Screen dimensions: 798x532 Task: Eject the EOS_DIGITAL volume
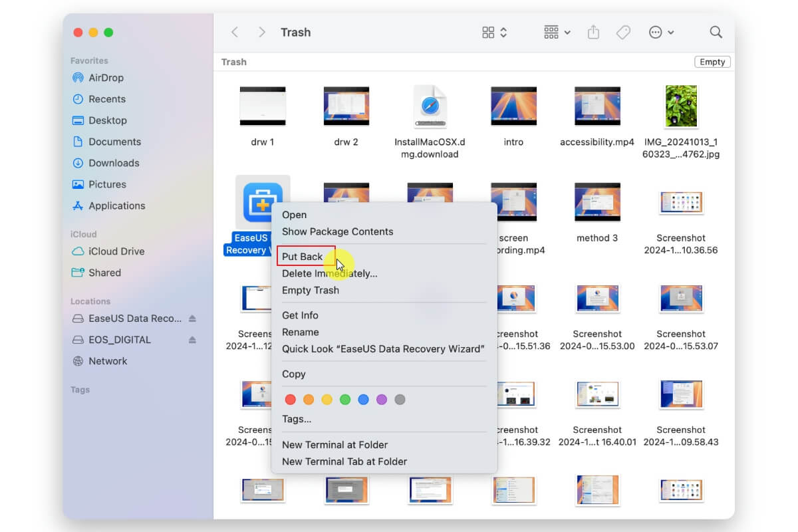[x=192, y=340]
